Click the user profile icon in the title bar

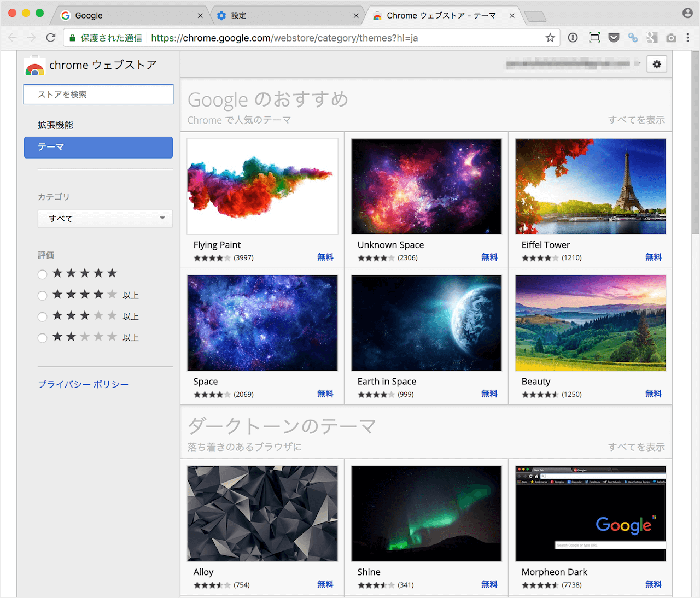pyautogui.click(x=687, y=13)
